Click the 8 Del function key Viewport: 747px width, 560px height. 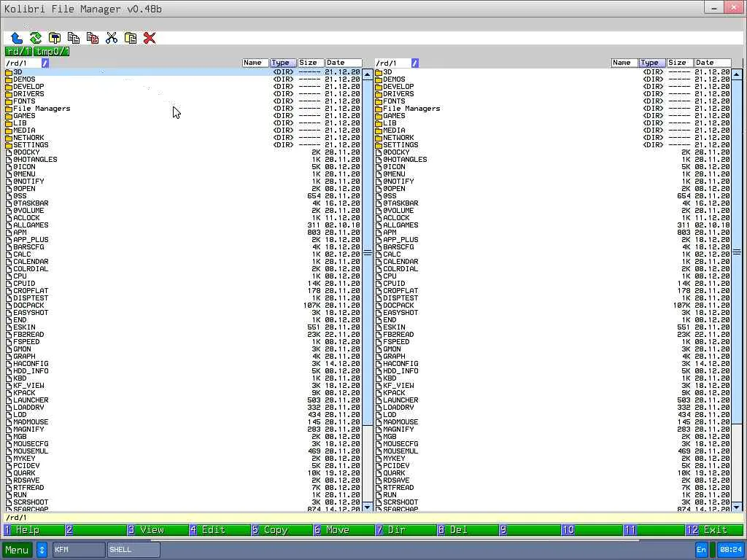pyautogui.click(x=468, y=530)
